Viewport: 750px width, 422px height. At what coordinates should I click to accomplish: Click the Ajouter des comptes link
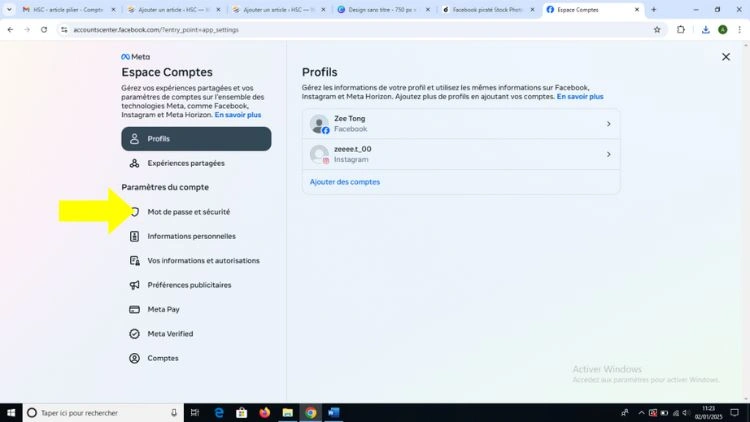click(x=345, y=182)
